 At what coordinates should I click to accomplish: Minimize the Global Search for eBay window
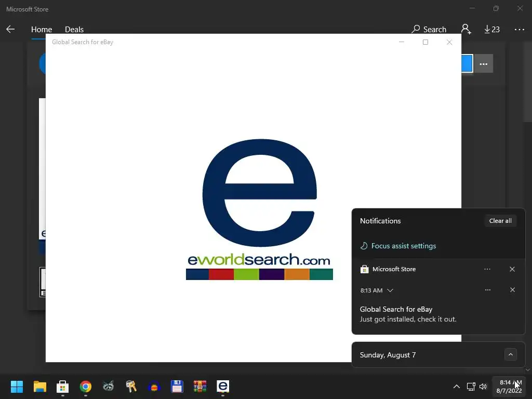click(x=402, y=42)
